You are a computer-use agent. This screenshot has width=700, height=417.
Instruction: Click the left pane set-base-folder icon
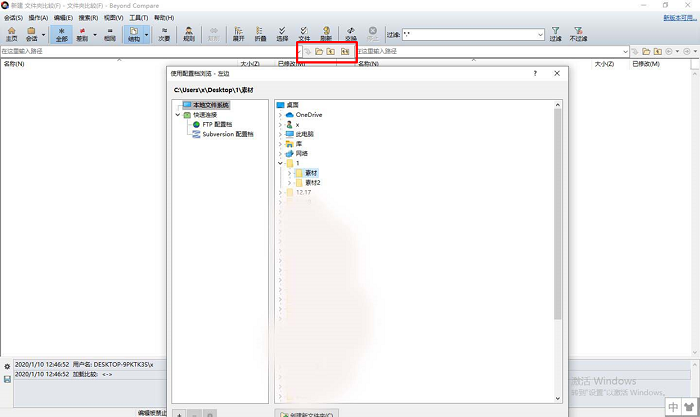[345, 52]
